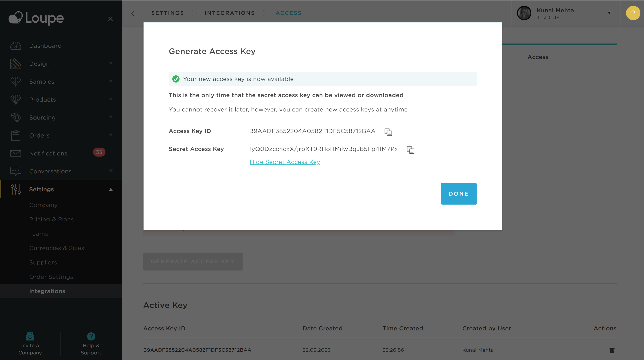Viewport: 644px width, 360px height.
Task: Expand the Design submenu arrow
Action: [x=111, y=63]
